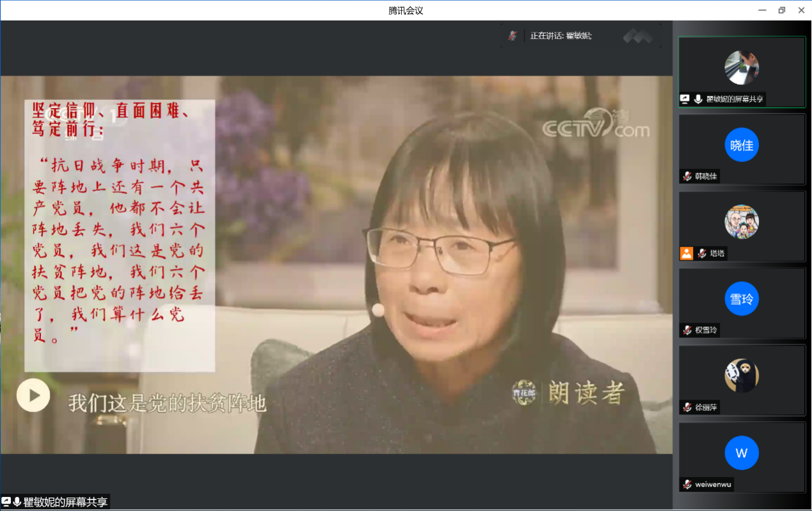The height and width of the screenshot is (511, 812).
Task: Click the bottom-left 瞿敏妮的屏幕共享 label
Action: pyautogui.click(x=65, y=503)
